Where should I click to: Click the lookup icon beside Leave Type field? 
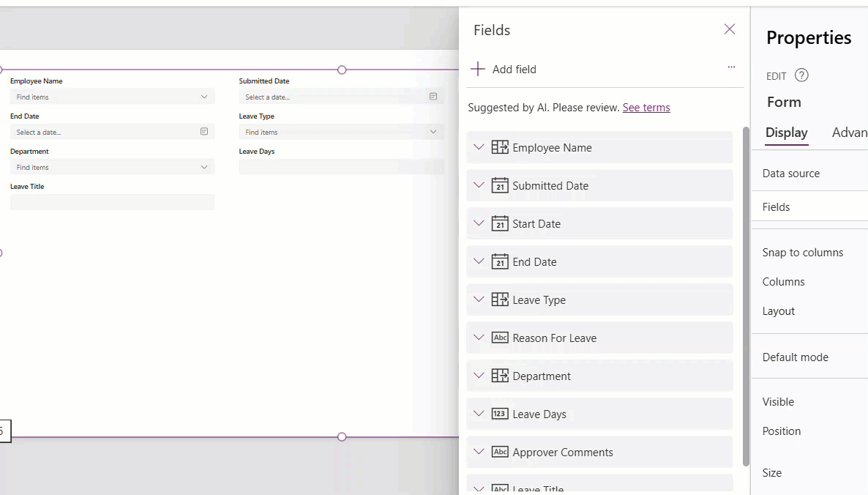[500, 299]
